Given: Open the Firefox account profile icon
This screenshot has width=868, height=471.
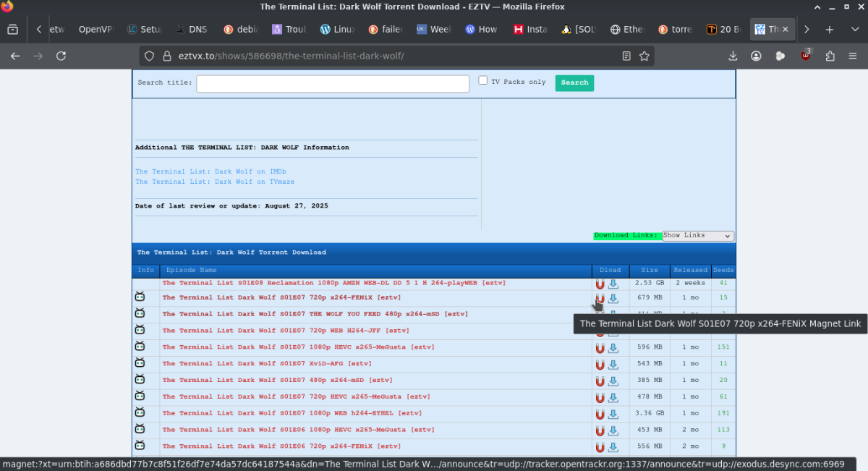Looking at the screenshot, I should pyautogui.click(x=756, y=56).
